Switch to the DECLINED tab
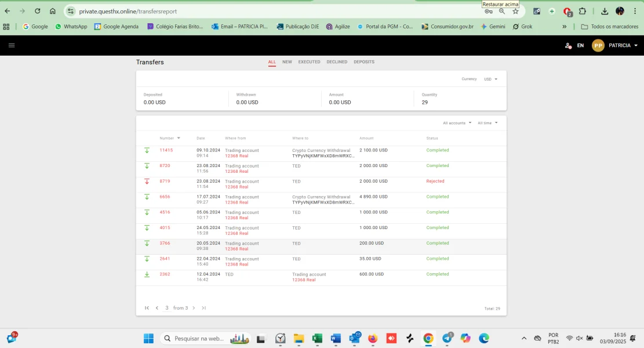The image size is (644, 348). click(337, 61)
